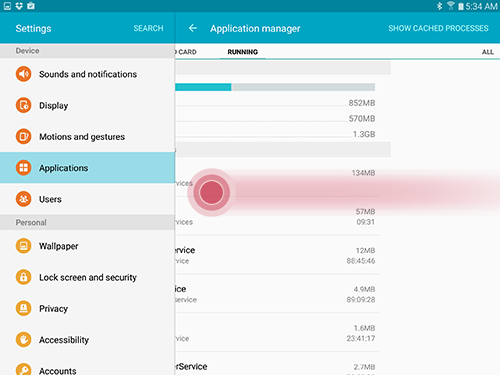Open the Dropbox notification icon

click(19, 6)
